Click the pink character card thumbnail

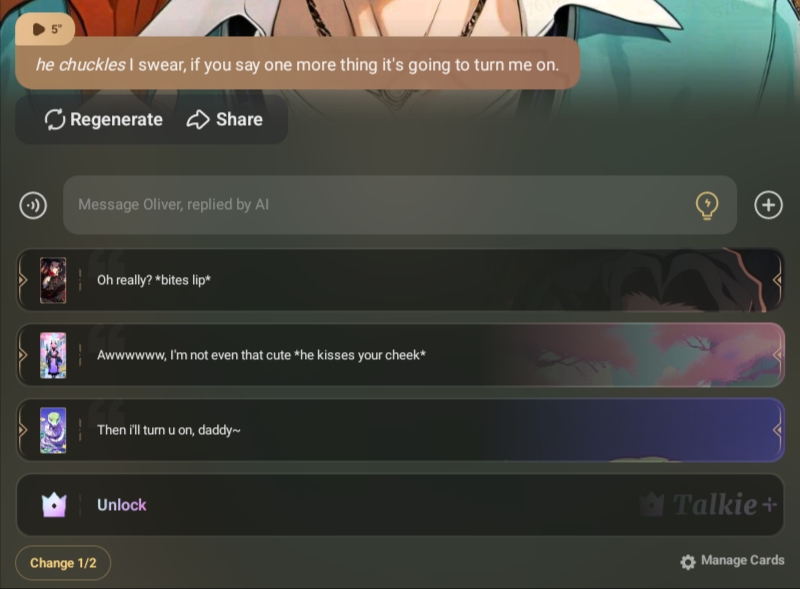coord(53,355)
